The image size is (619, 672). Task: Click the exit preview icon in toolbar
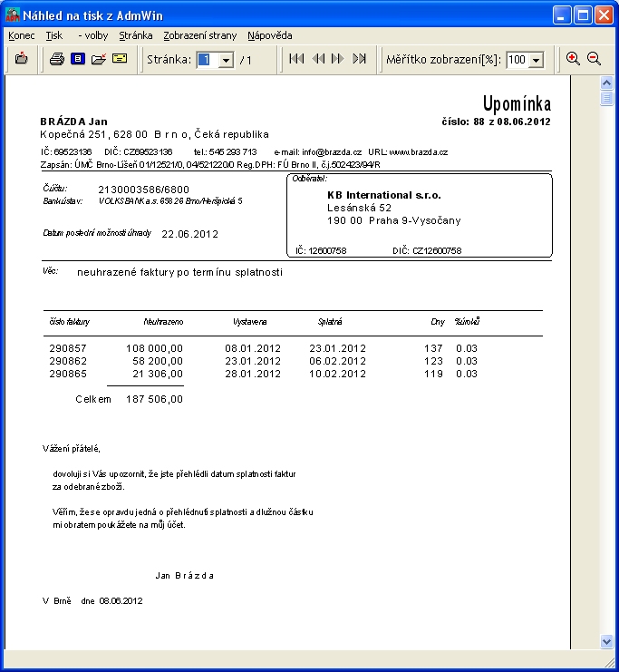point(21,58)
